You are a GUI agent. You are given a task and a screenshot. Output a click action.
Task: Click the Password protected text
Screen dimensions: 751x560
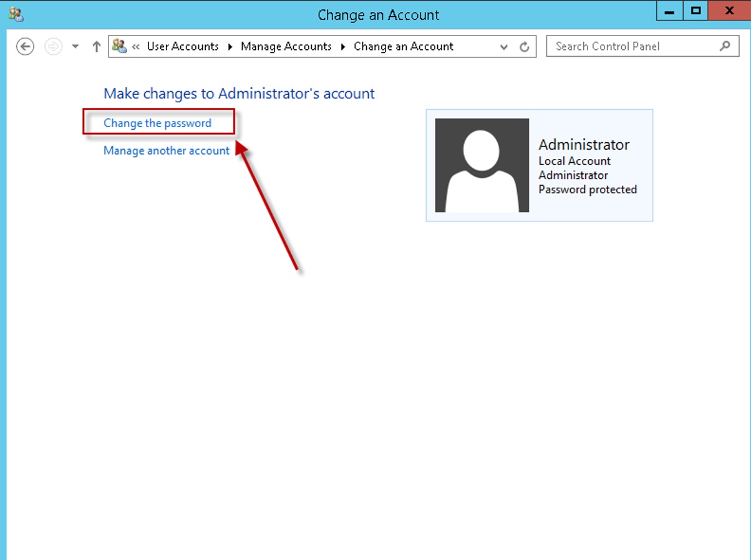(x=588, y=190)
